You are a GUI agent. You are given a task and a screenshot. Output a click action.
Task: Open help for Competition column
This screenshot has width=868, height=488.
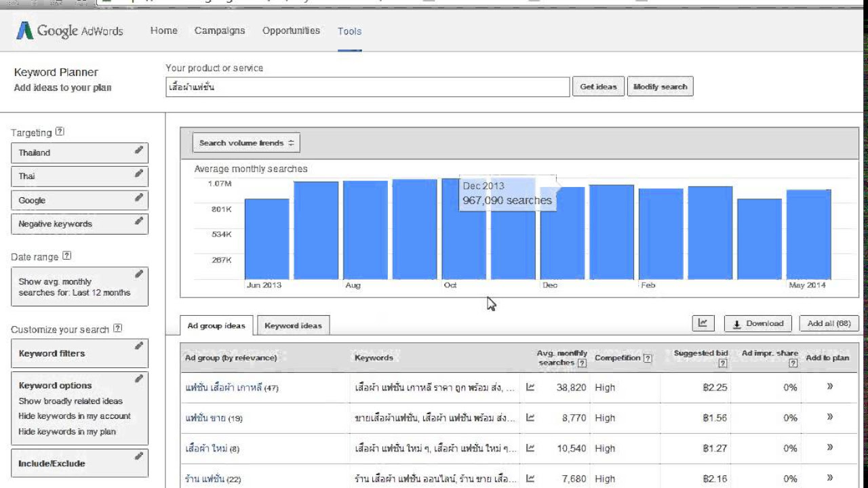pyautogui.click(x=648, y=358)
